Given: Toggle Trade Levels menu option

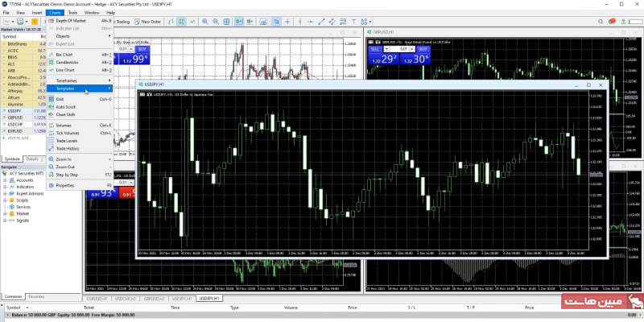Looking at the screenshot, I should tap(80, 141).
